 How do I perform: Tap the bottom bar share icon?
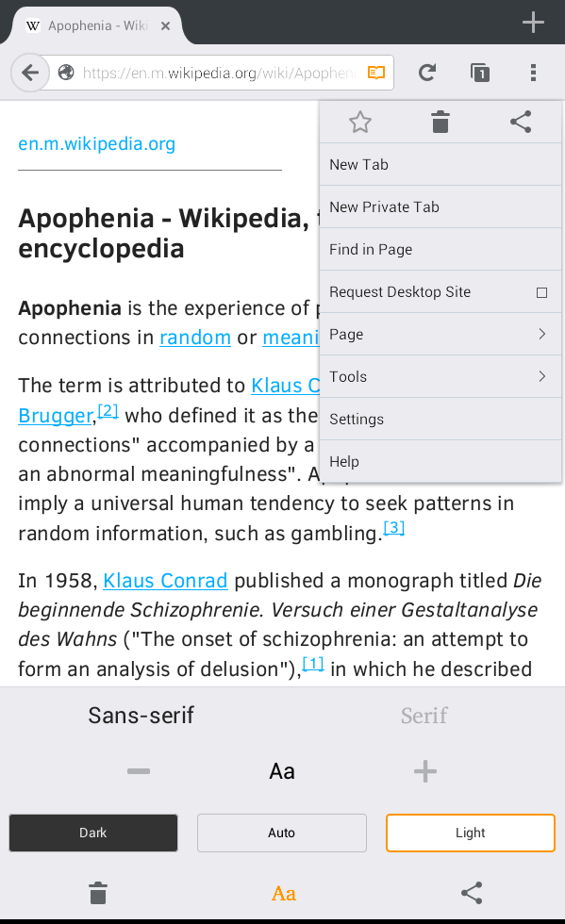pyautogui.click(x=472, y=893)
